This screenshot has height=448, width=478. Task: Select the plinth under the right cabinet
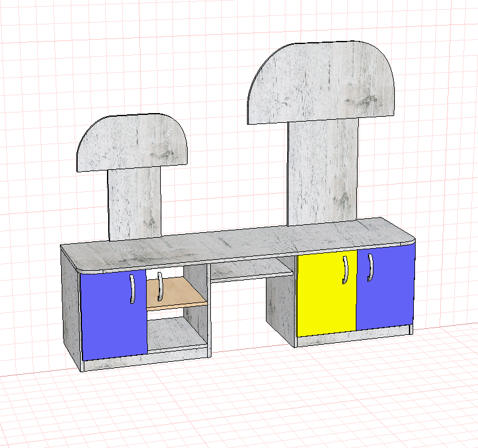(354, 336)
